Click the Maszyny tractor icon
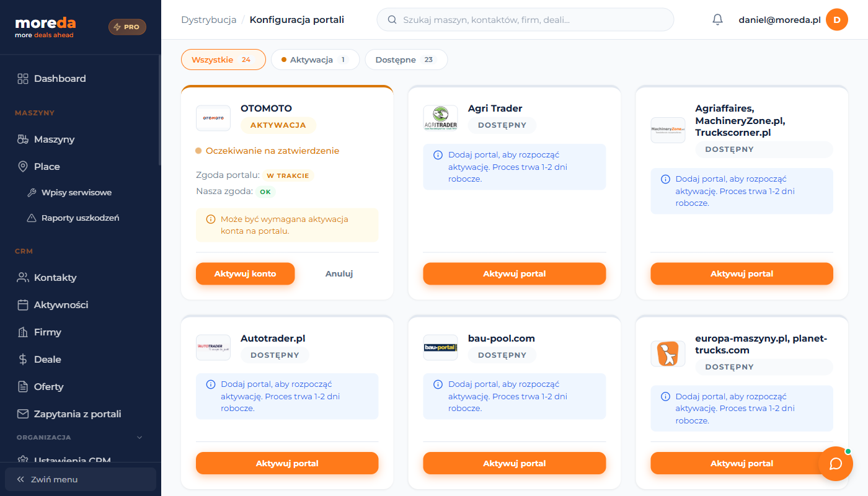Screen dimensions: 868x496 [23, 139]
